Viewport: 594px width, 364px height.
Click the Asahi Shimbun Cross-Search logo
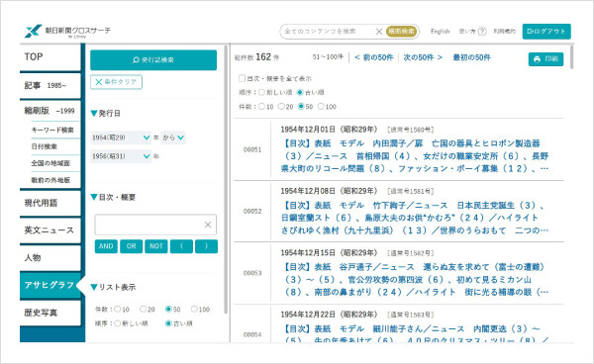67,32
